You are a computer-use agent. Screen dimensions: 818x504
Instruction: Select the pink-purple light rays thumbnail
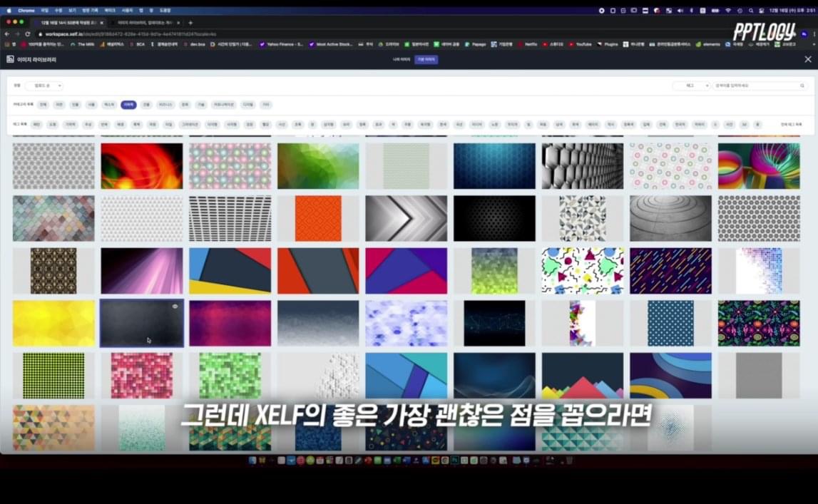[142, 271]
